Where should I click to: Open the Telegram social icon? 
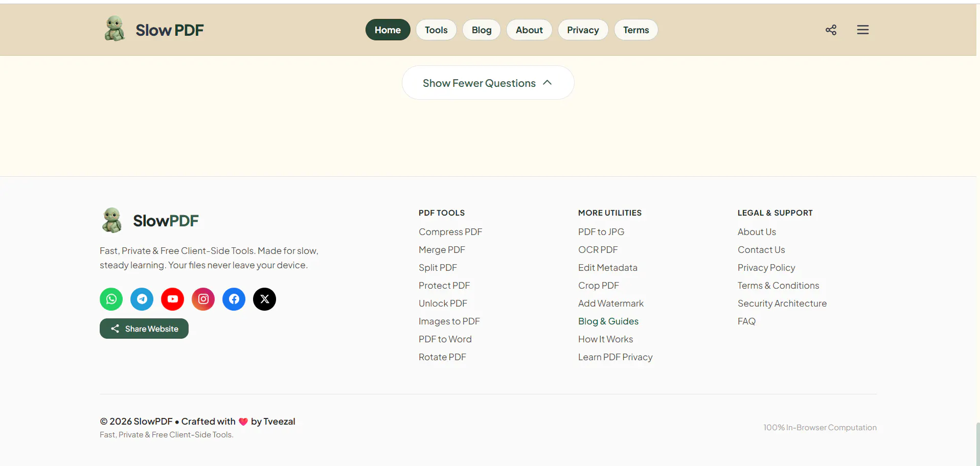click(x=142, y=299)
